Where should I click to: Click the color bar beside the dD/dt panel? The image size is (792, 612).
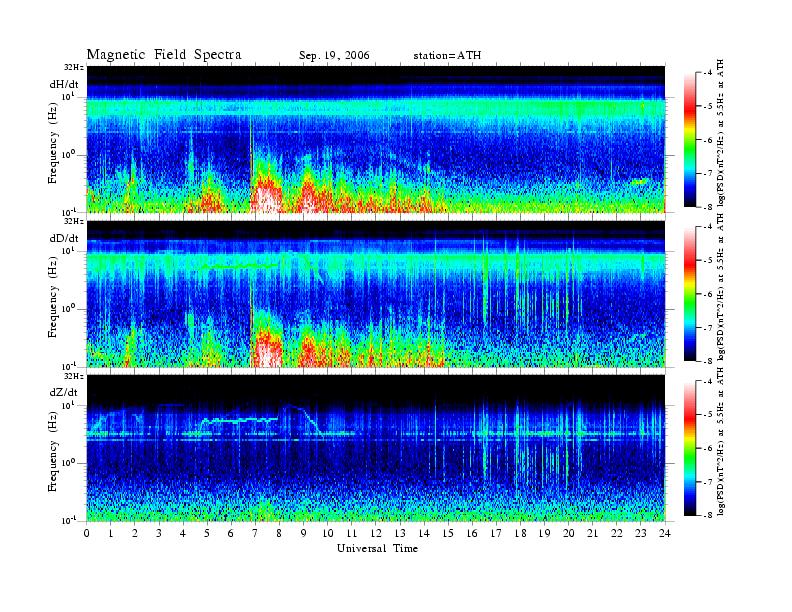[689, 294]
